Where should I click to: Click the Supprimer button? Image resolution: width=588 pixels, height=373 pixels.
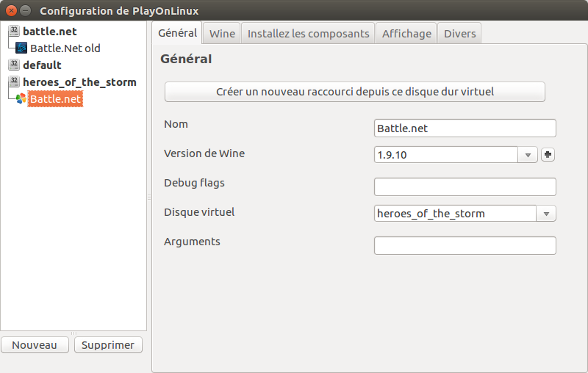tap(108, 345)
